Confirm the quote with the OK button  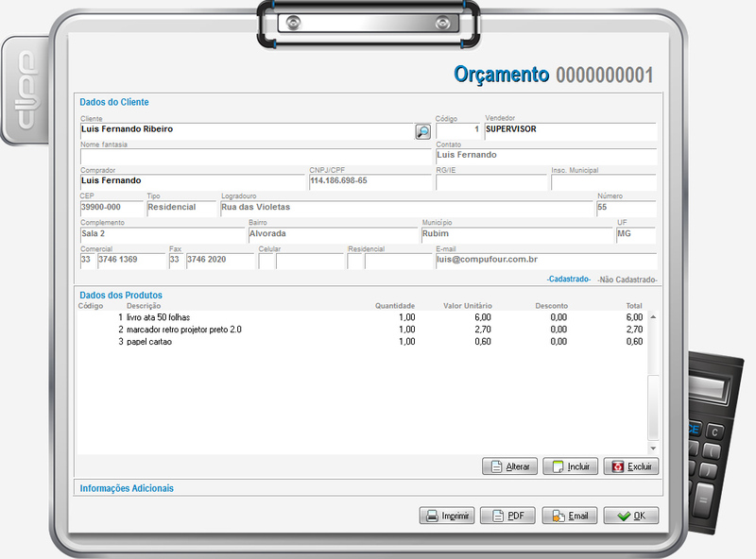630,516
